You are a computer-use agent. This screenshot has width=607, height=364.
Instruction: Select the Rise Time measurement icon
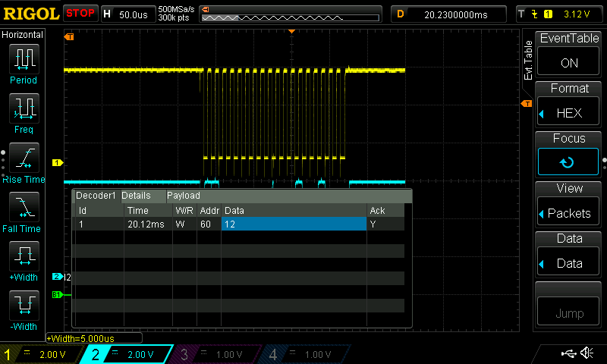[x=24, y=158]
